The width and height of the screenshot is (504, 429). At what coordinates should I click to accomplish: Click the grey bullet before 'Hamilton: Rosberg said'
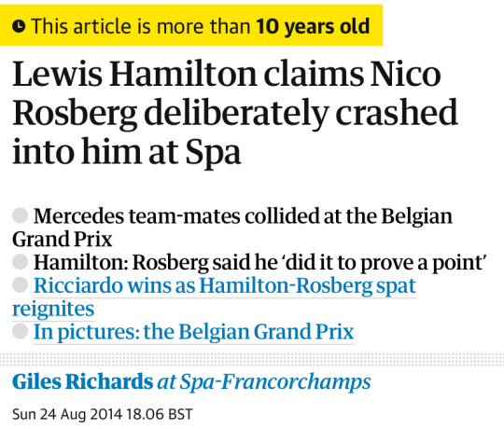pyautogui.click(x=20, y=262)
